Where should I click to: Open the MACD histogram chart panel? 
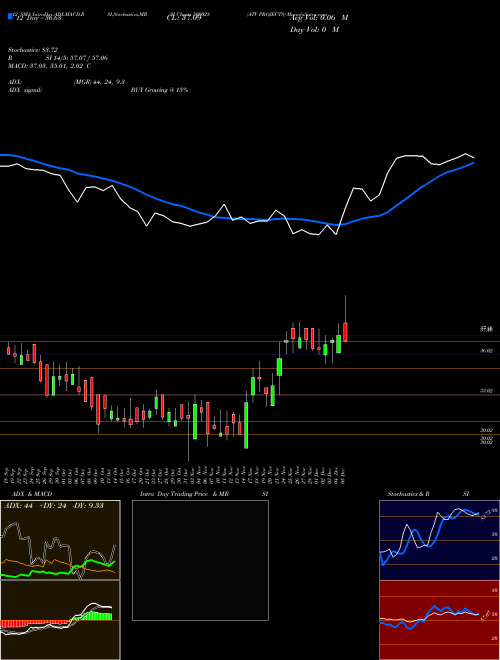point(60,620)
